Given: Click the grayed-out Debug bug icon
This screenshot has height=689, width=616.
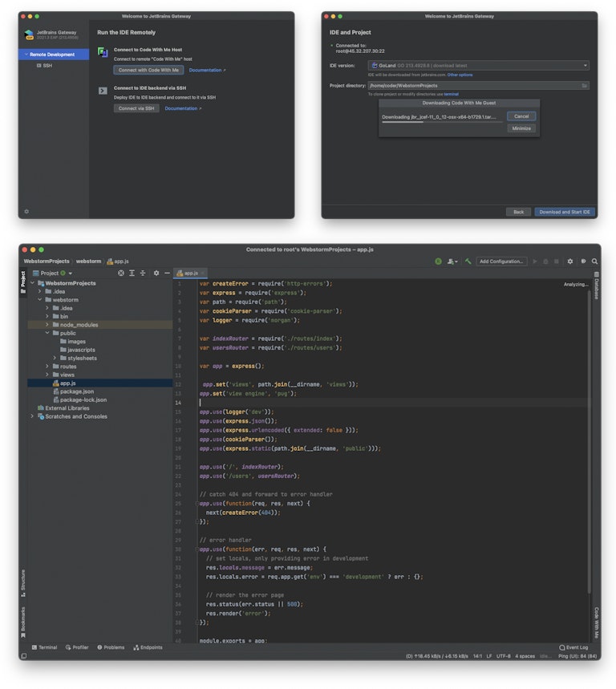Looking at the screenshot, I should tap(545, 261).
